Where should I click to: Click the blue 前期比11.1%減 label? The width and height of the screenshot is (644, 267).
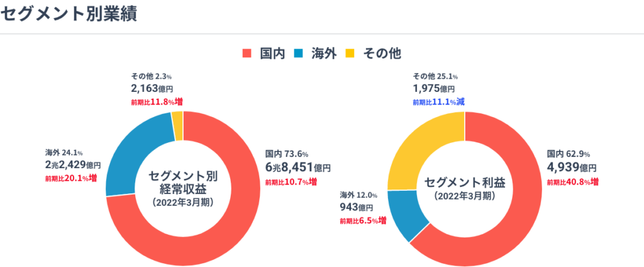pyautogui.click(x=438, y=101)
